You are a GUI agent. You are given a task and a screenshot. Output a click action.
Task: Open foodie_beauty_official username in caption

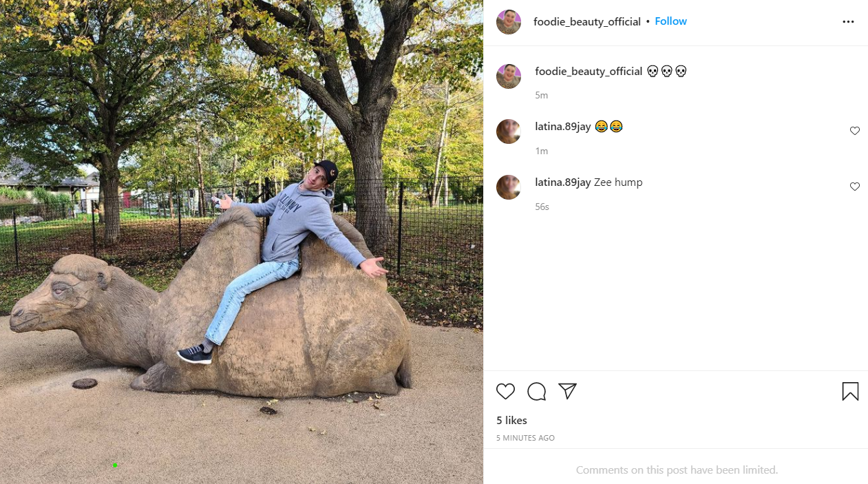(589, 72)
